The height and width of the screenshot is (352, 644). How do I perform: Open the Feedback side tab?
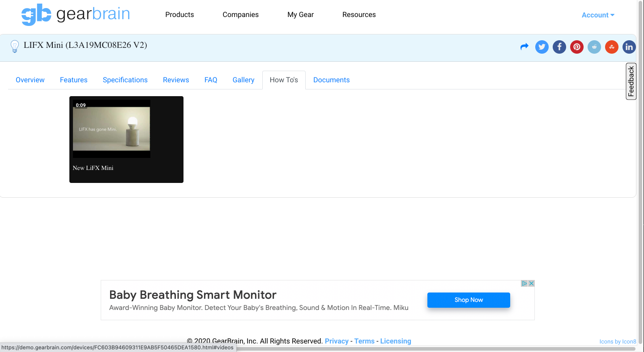point(631,81)
